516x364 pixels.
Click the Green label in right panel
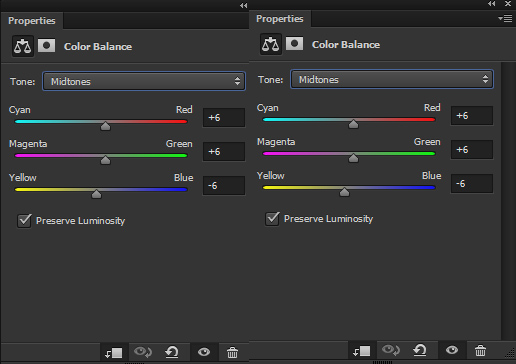[x=427, y=142]
